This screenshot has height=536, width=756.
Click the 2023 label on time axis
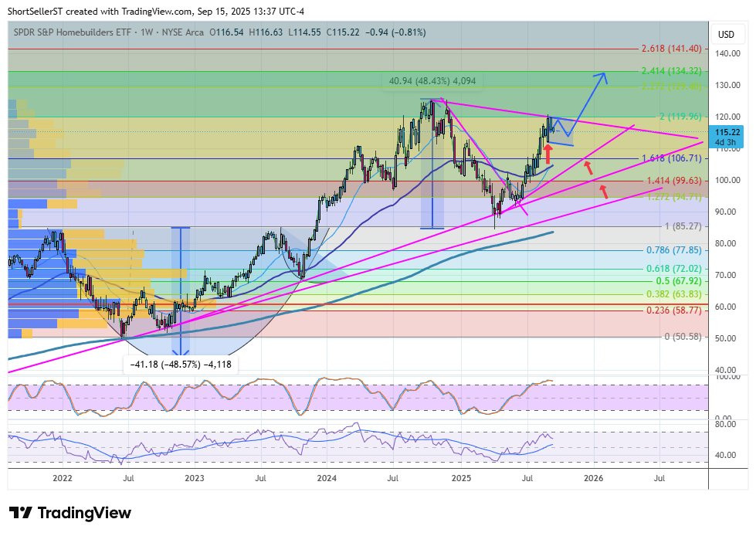(195, 478)
